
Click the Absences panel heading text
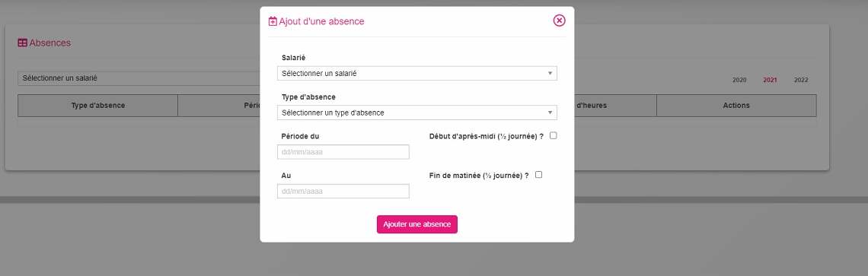pyautogui.click(x=49, y=43)
